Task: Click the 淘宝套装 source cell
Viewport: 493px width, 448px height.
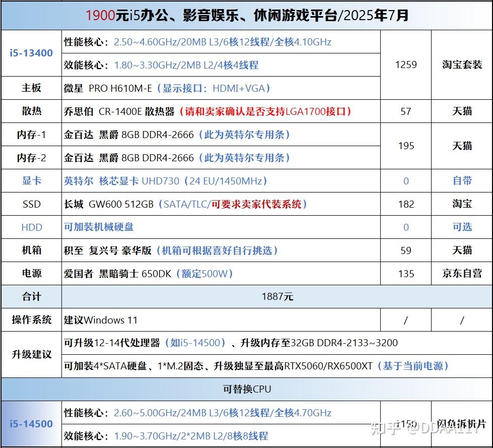Action: click(x=462, y=65)
